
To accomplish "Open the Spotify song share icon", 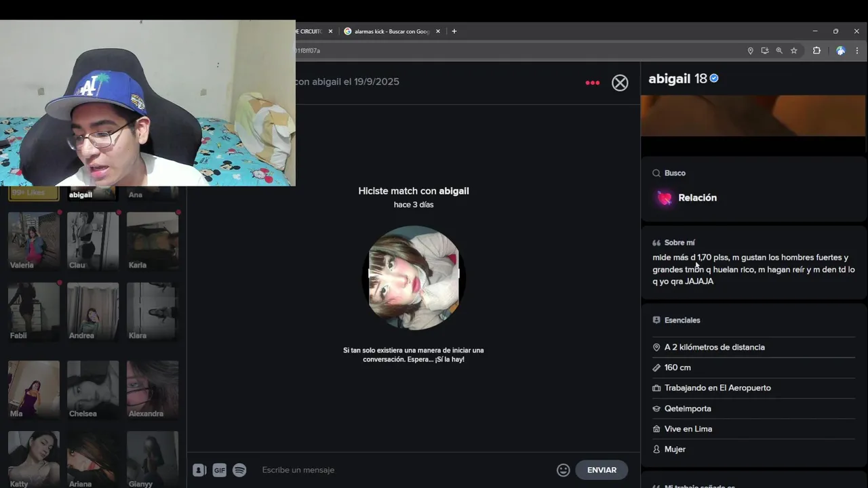I will 239,470.
